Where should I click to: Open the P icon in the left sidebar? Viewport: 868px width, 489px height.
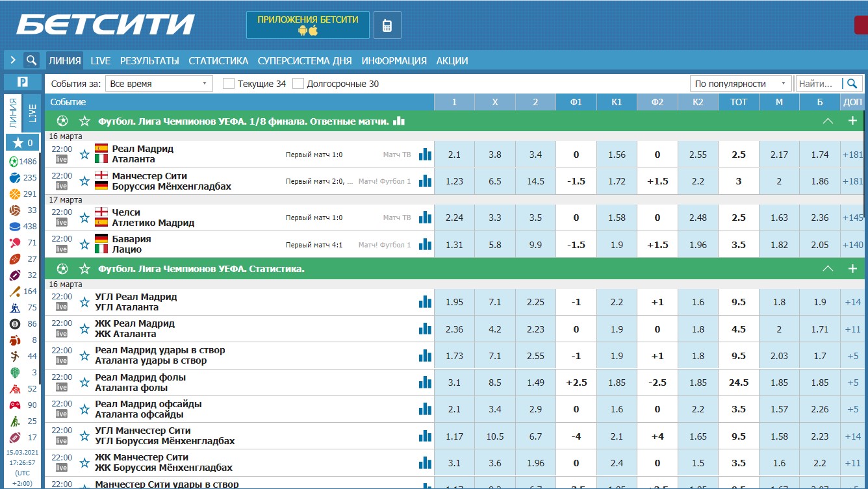click(x=23, y=82)
